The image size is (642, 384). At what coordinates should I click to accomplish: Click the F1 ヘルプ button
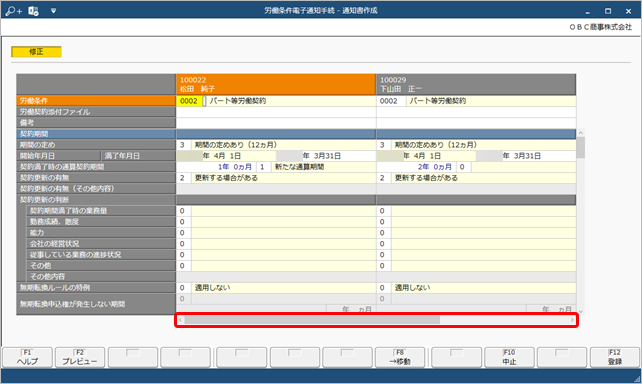(x=27, y=357)
